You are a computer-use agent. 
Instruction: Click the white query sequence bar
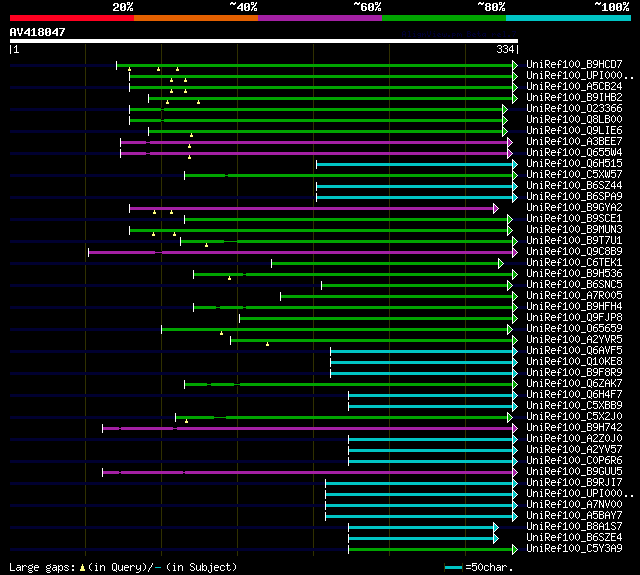point(264,41)
